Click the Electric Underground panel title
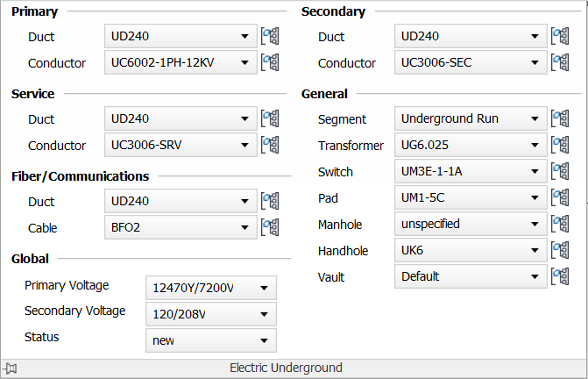The height and width of the screenshot is (379, 588). [286, 368]
